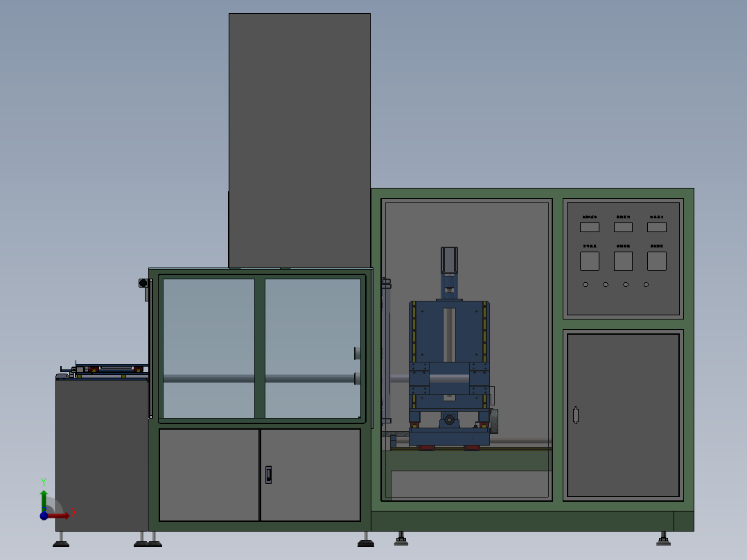
Task: Select the small green panel at the plinth's right end
Action: [x=684, y=521]
